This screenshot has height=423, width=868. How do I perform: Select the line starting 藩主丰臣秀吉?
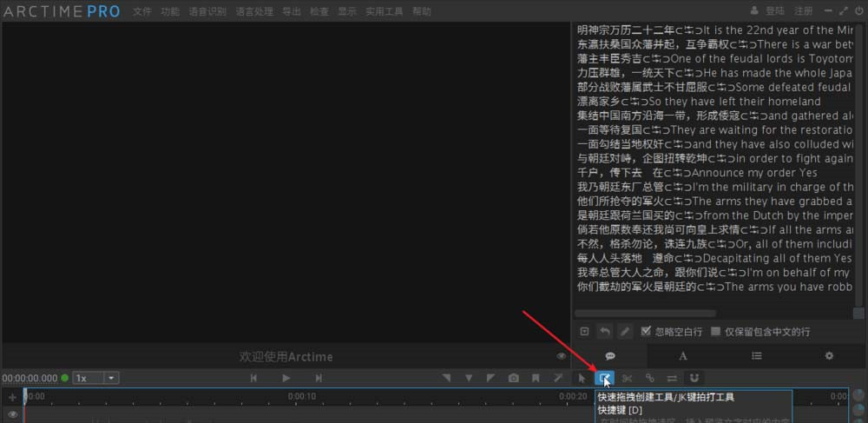[x=714, y=59]
